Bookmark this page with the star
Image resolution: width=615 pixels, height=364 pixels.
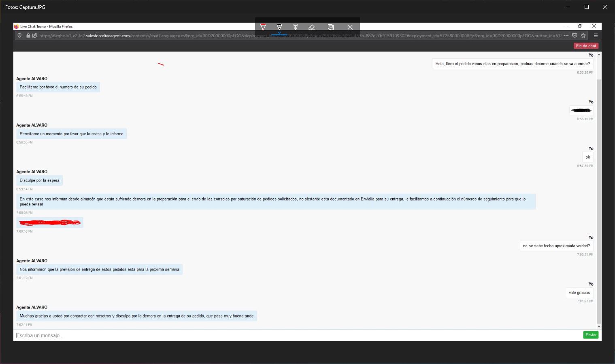(583, 36)
